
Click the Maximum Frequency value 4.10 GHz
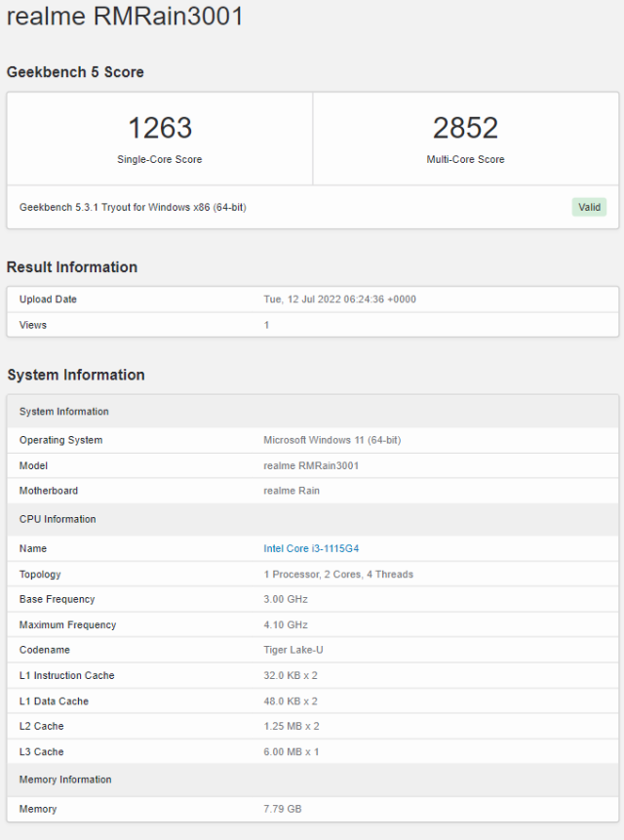tap(287, 625)
